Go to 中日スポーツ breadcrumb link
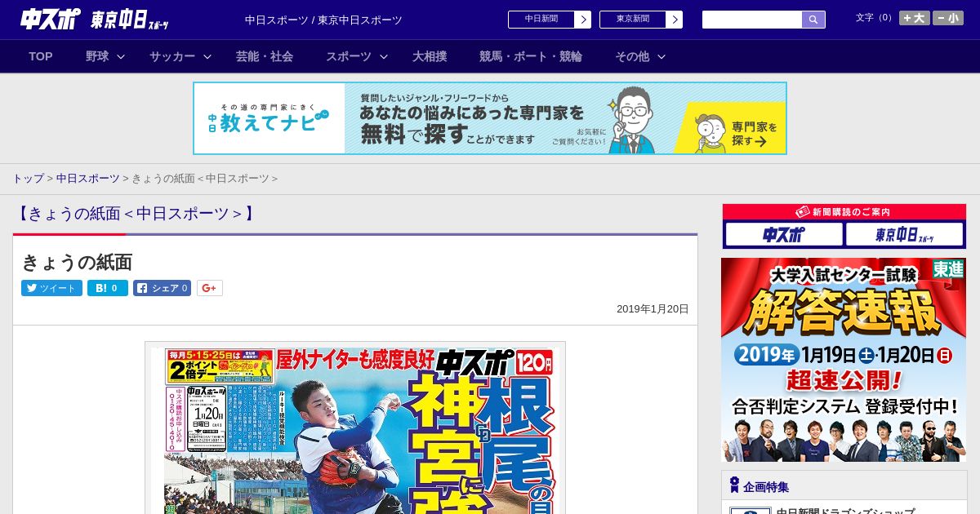The width and height of the screenshot is (980, 514). pos(87,178)
